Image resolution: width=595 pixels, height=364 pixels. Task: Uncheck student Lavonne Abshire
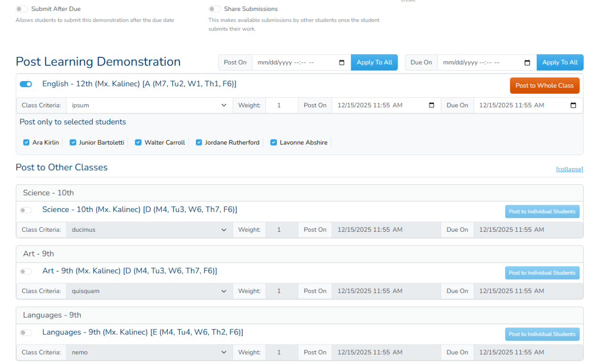[274, 142]
